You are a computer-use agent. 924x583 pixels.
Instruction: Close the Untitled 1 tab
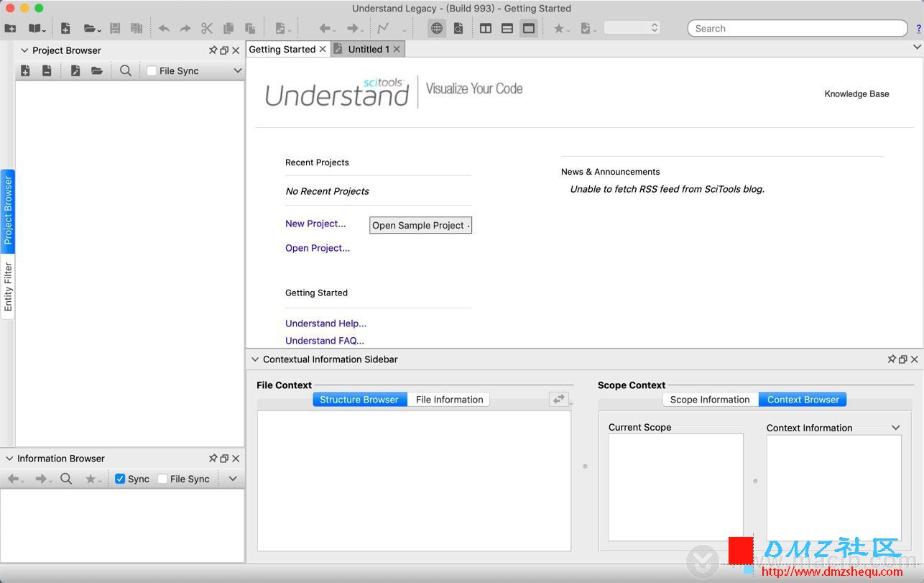[x=396, y=49]
